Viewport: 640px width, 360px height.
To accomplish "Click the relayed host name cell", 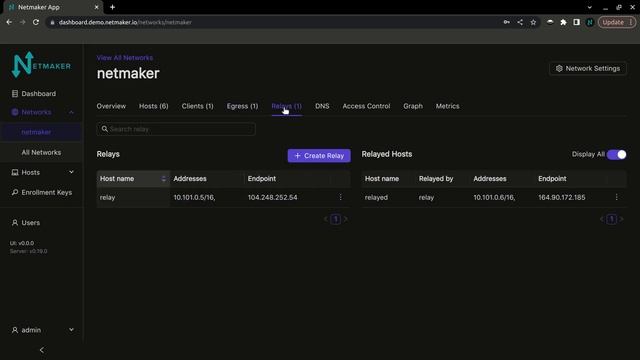I will 376,198.
